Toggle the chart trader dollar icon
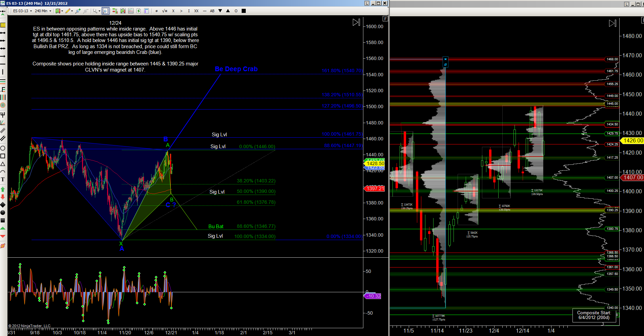 [139, 11]
